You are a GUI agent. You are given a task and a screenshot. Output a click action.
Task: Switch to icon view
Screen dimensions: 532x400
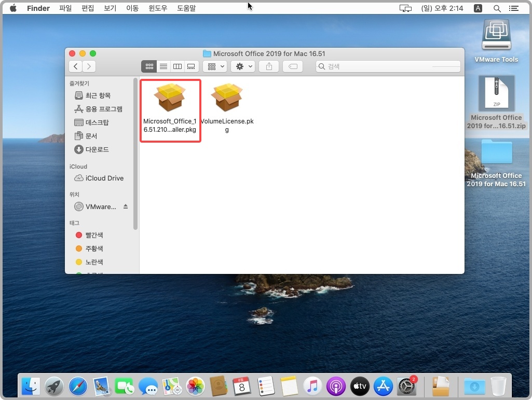click(149, 66)
